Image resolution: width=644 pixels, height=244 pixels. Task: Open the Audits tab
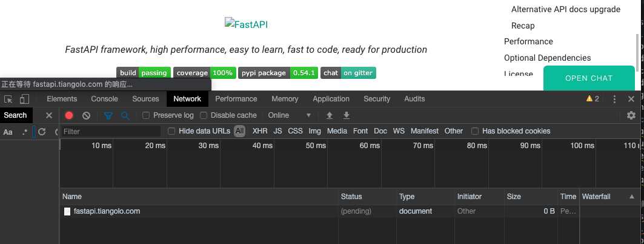coord(414,99)
